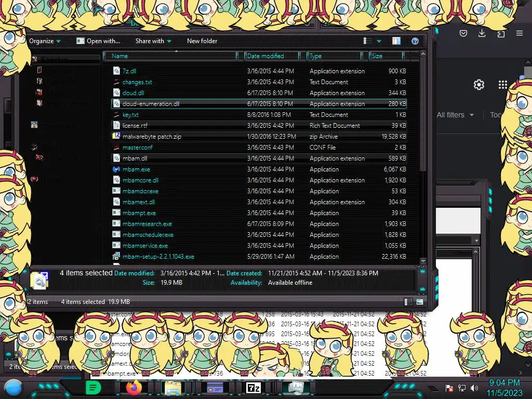Click the file list vertical scrollbar thumb
Screen dimensions: 532x399
tap(423, 114)
